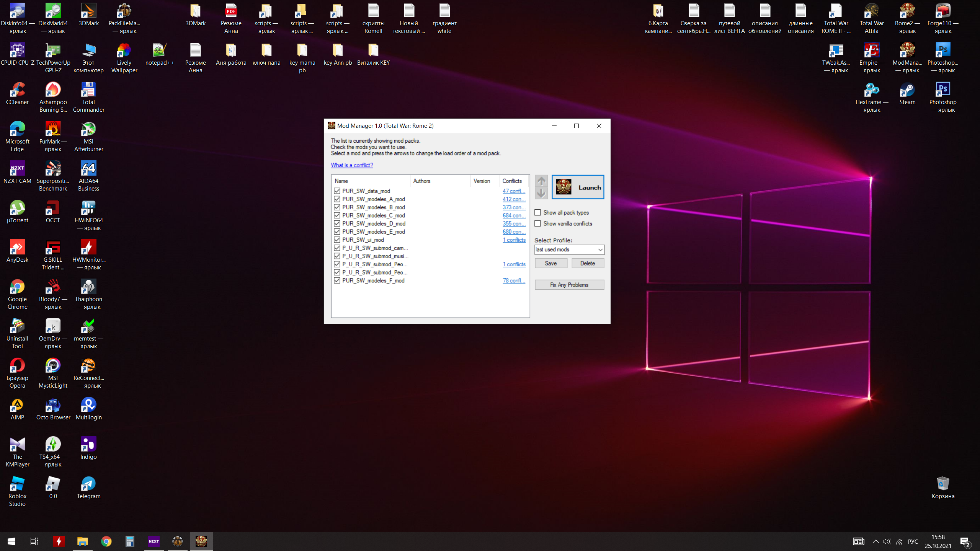Toggle PUR_SW_modeles_A_mod checkbox
This screenshot has height=551, width=980.
pos(337,199)
